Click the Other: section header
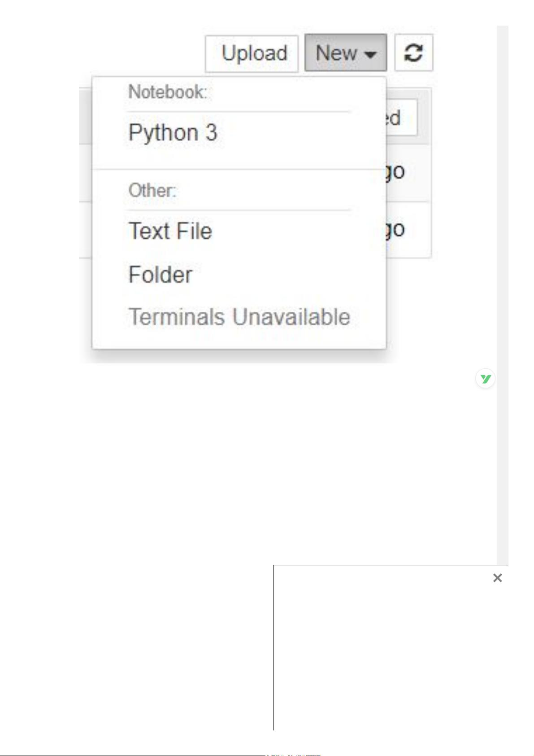Image resolution: width=534 pixels, height=756 pixels. [152, 190]
